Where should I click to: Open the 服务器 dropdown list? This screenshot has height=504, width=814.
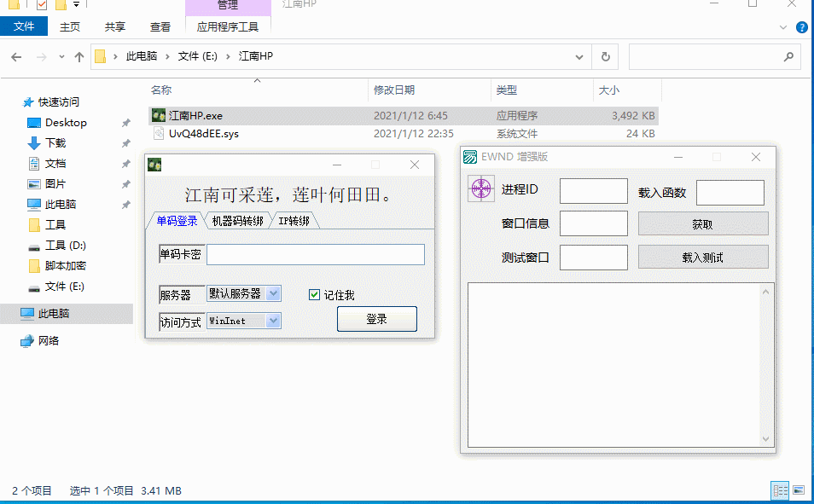[x=273, y=293]
